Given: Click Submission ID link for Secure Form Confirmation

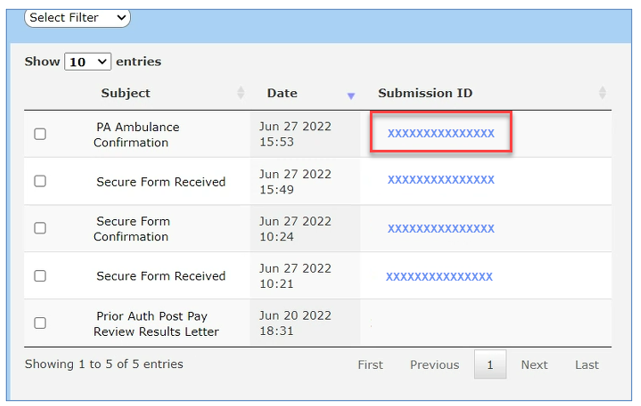Looking at the screenshot, I should [441, 228].
